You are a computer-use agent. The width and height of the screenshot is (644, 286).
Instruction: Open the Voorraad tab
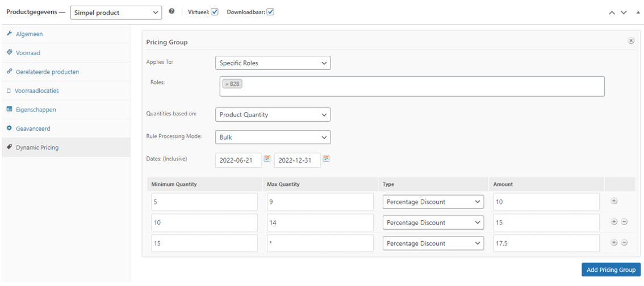65,53
